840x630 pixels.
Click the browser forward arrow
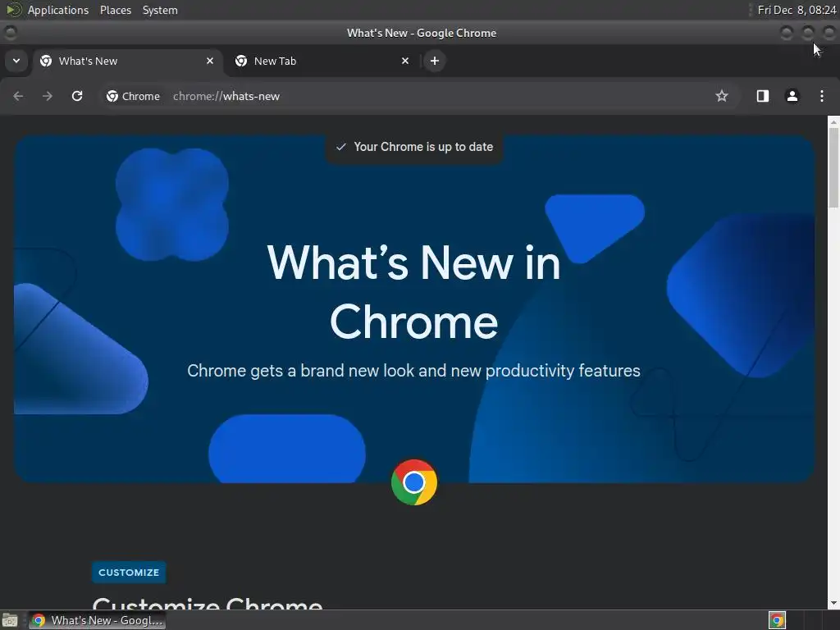point(48,96)
